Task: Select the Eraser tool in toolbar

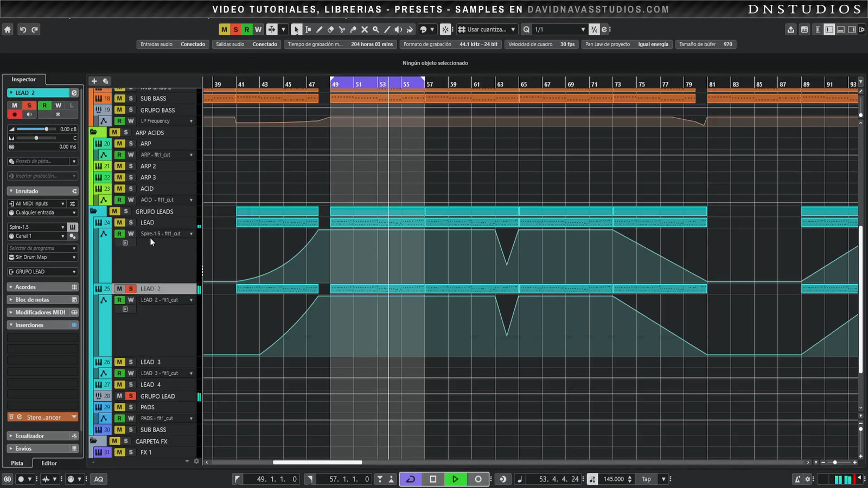Action: (x=330, y=30)
